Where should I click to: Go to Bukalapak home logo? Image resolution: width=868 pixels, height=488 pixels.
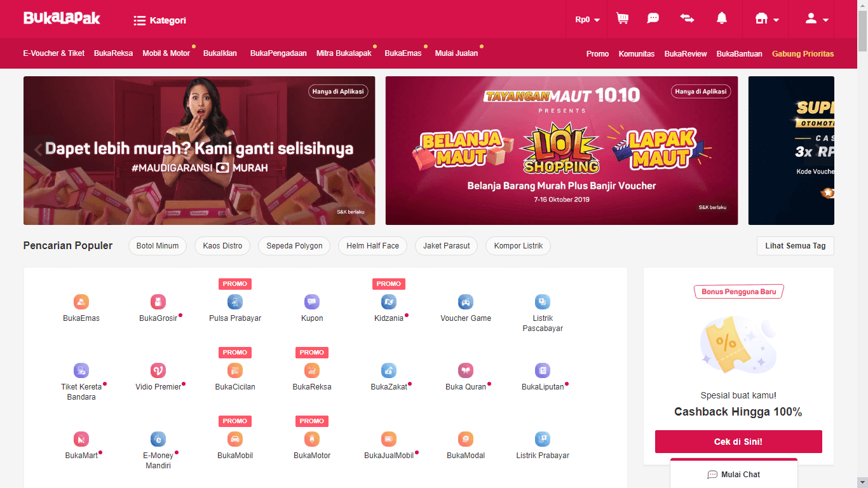click(62, 18)
